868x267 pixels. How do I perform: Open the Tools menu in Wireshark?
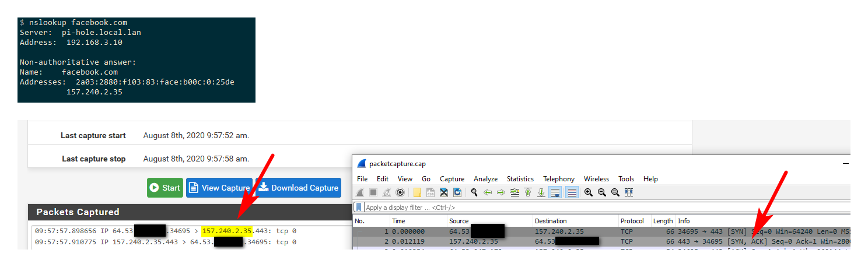point(626,179)
